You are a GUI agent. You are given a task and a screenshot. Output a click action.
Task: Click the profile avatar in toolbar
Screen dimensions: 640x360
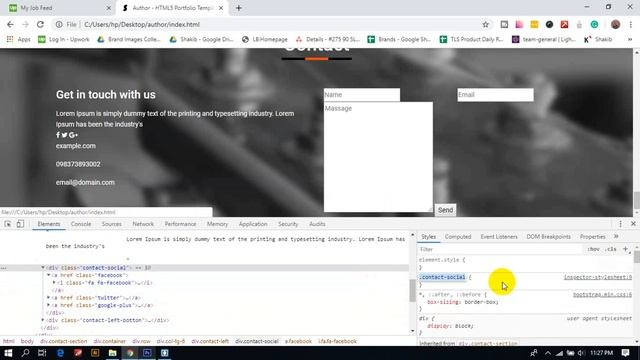[616, 24]
